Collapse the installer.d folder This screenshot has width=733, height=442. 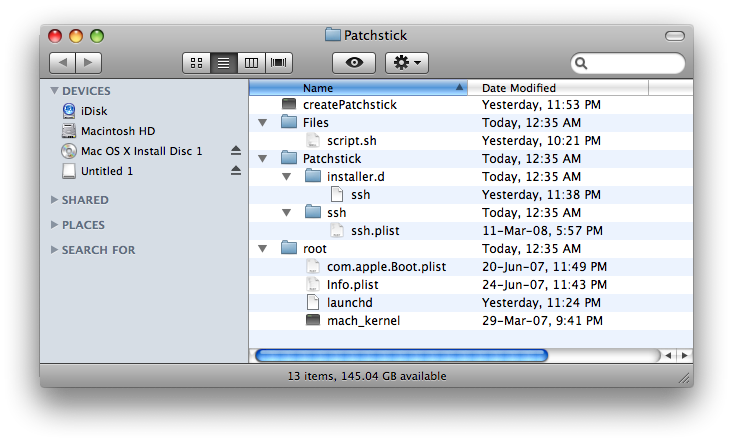click(287, 177)
